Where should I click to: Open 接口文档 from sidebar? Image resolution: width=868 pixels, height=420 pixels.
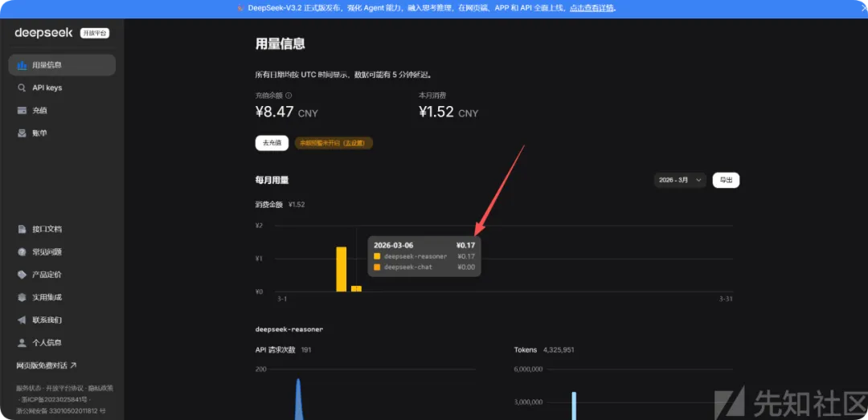point(62,229)
